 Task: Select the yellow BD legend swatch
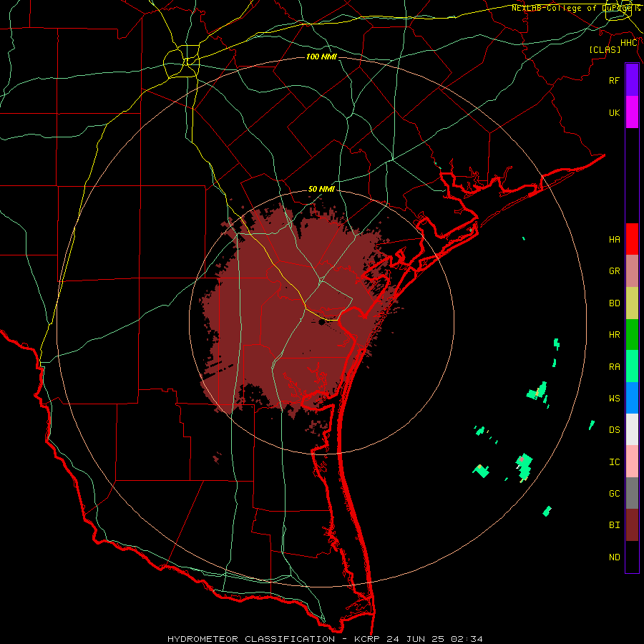pos(632,303)
